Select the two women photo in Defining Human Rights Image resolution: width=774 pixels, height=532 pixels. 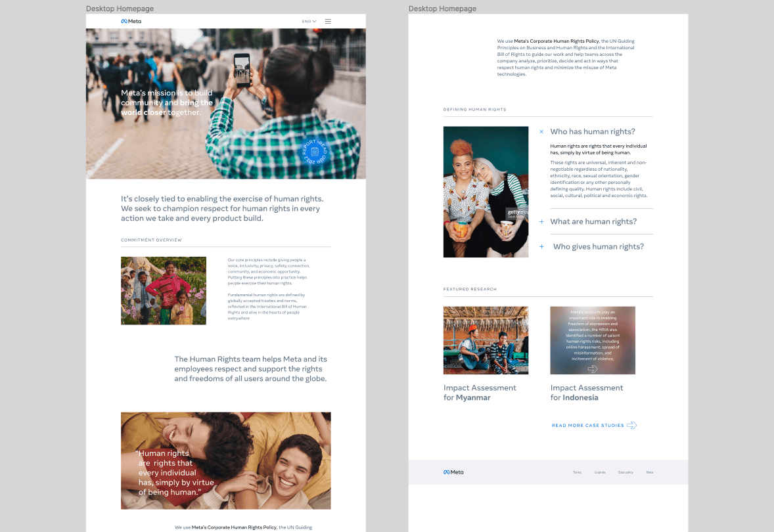tap(486, 192)
